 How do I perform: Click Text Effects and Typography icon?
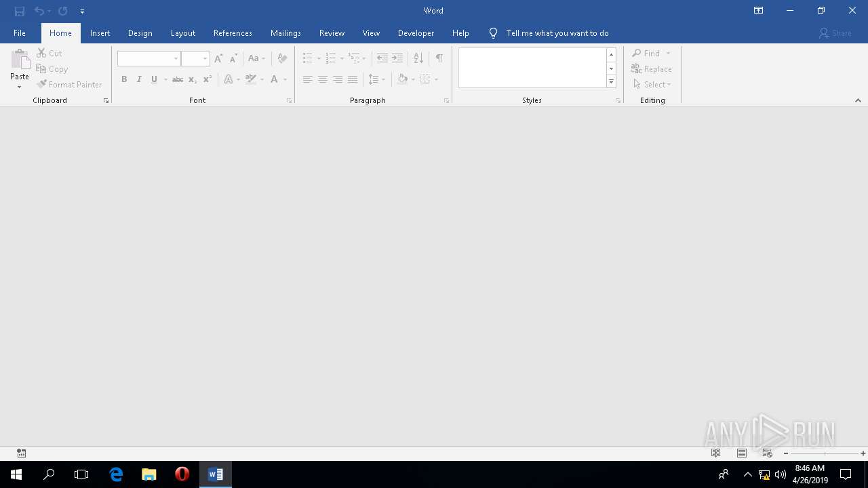tap(229, 79)
